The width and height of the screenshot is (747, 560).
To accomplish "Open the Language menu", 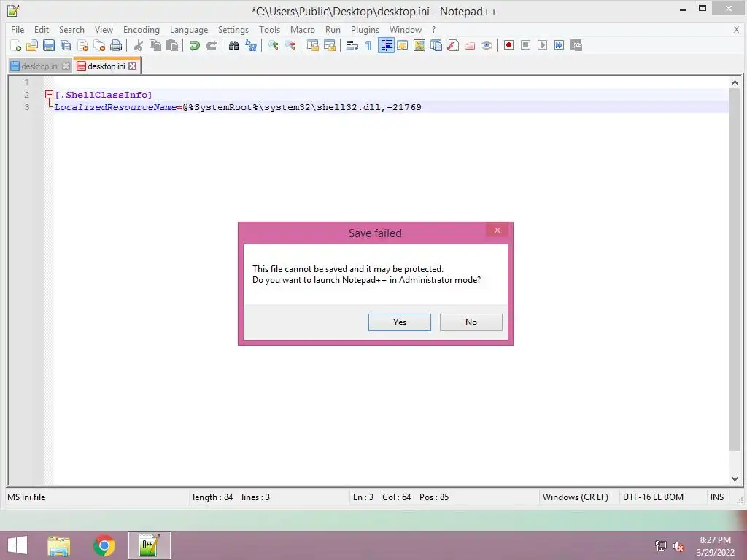I will click(x=189, y=29).
